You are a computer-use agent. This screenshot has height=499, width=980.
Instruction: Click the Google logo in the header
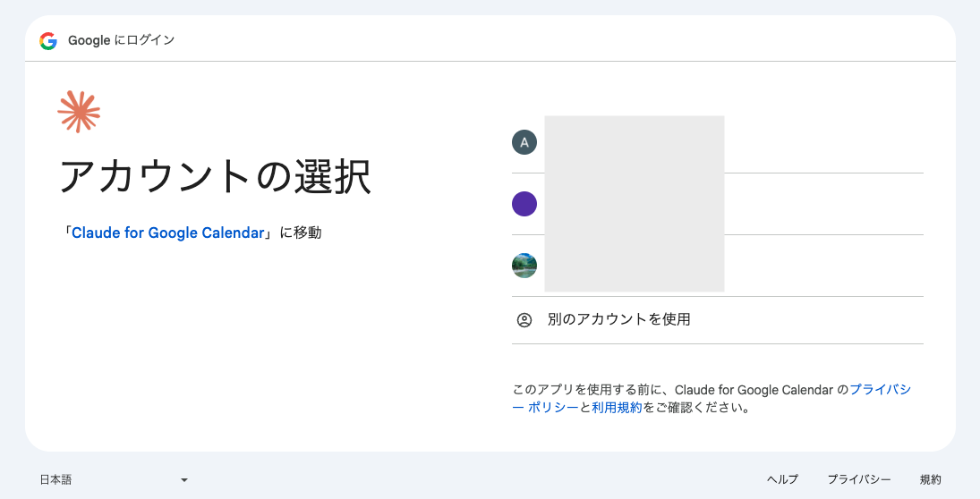48,40
